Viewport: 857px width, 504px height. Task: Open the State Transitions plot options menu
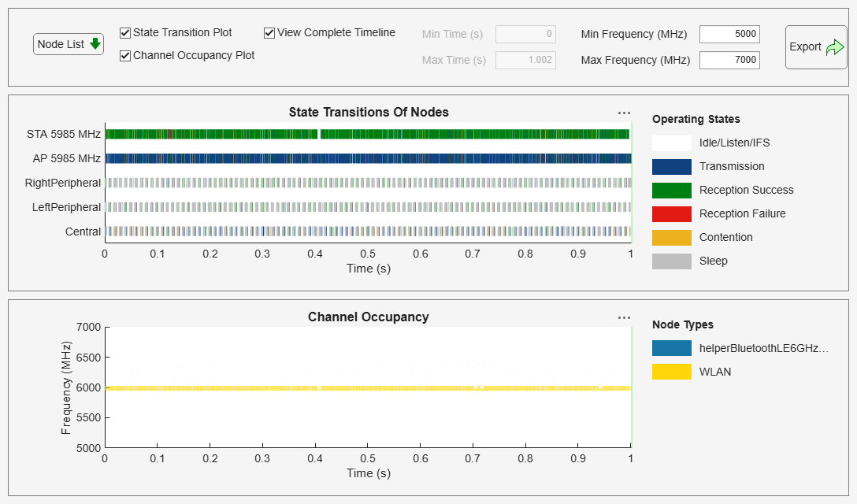[x=624, y=113]
